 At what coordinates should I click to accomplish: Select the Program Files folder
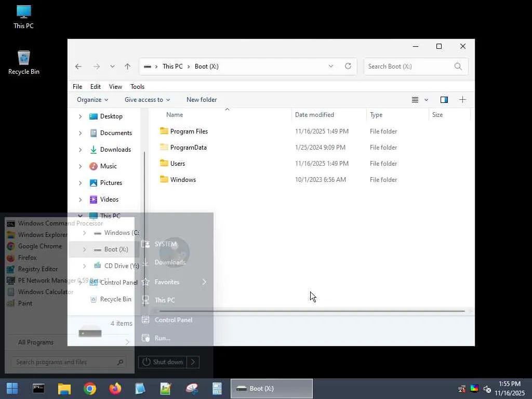[x=189, y=131]
